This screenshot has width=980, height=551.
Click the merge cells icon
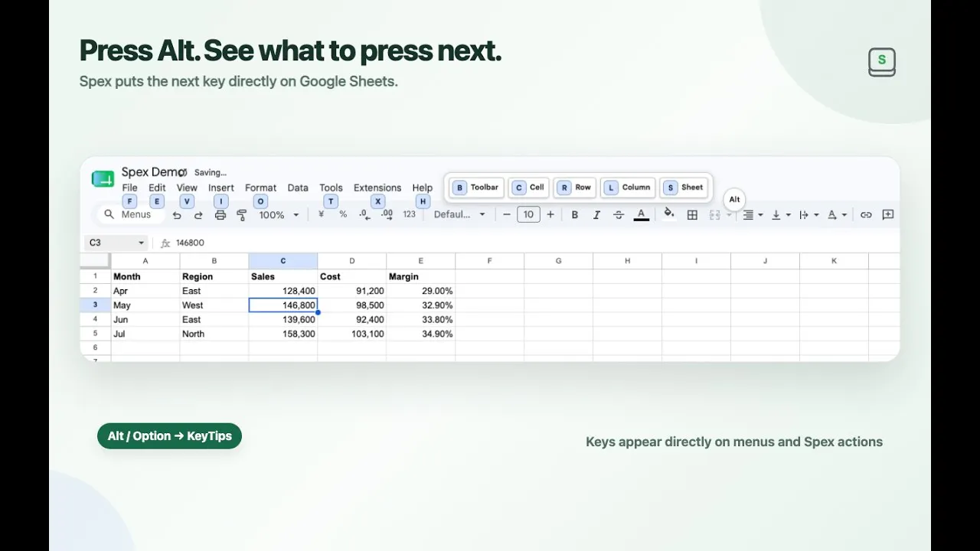pos(714,215)
